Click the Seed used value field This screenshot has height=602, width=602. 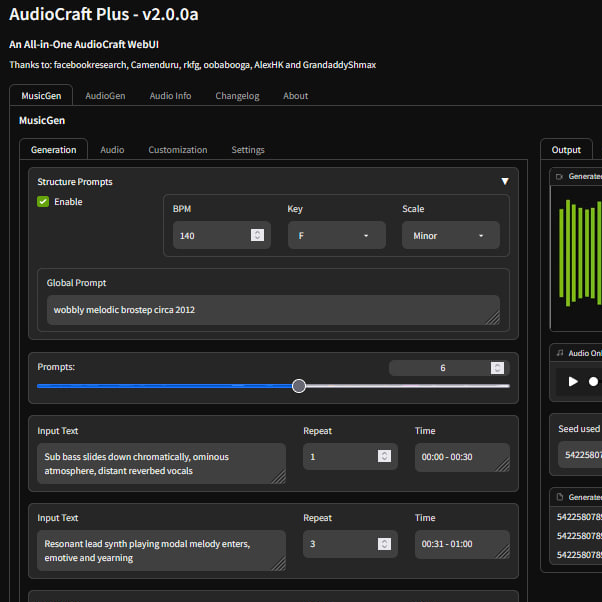[580, 455]
